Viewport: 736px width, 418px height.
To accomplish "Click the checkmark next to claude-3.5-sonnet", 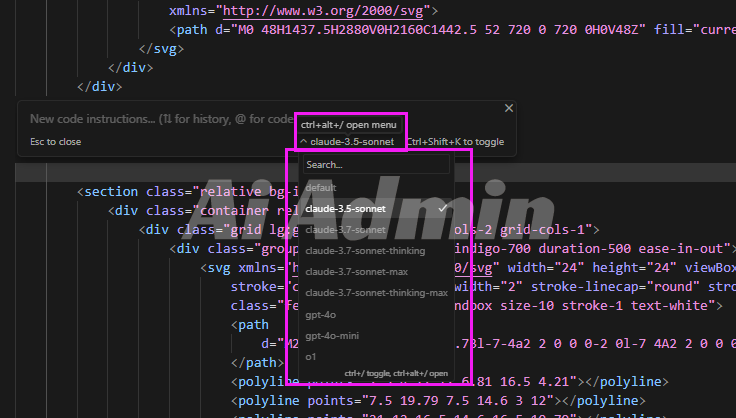I will coord(442,208).
